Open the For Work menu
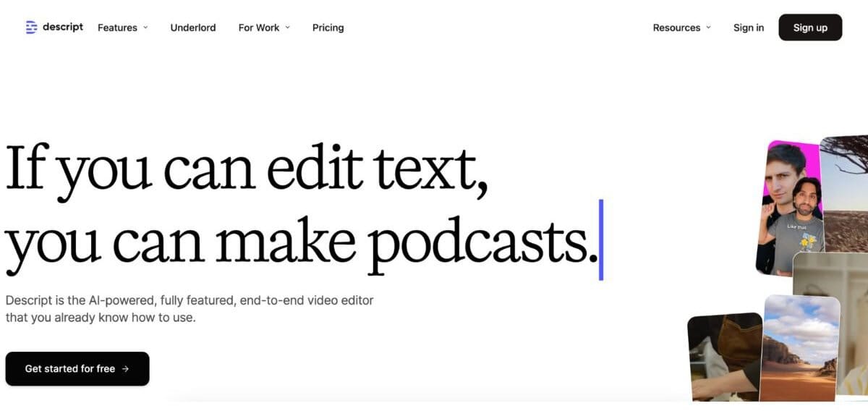Viewport: 868px width, 411px height. pos(258,27)
